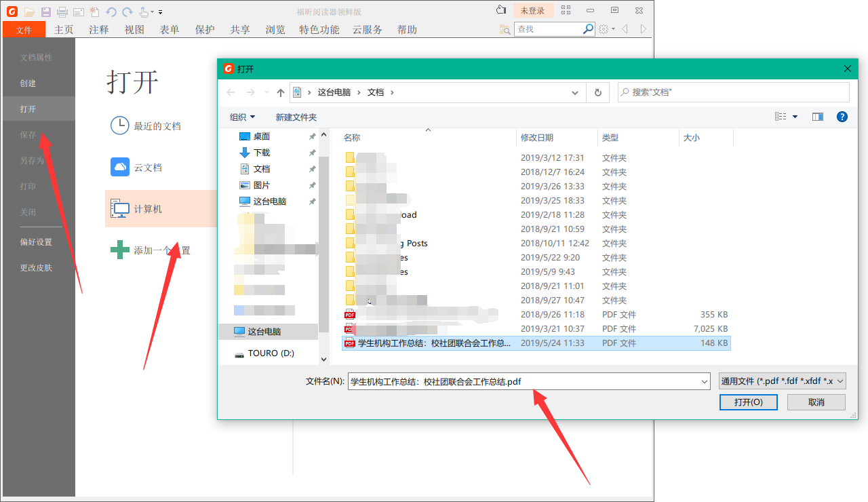Click the four-corner fullscreen icon in Foxit title bar
The height and width of the screenshot is (502, 868).
click(566, 10)
